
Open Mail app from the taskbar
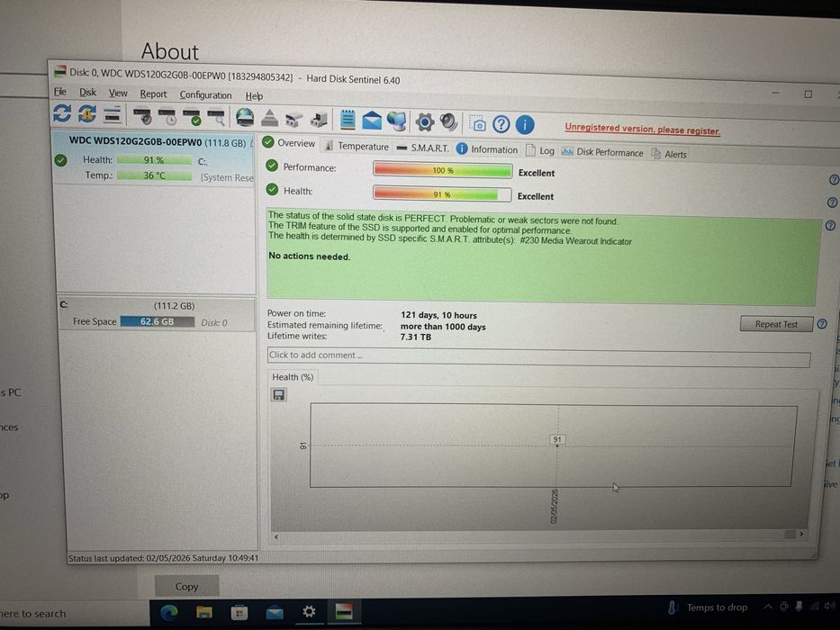[275, 611]
